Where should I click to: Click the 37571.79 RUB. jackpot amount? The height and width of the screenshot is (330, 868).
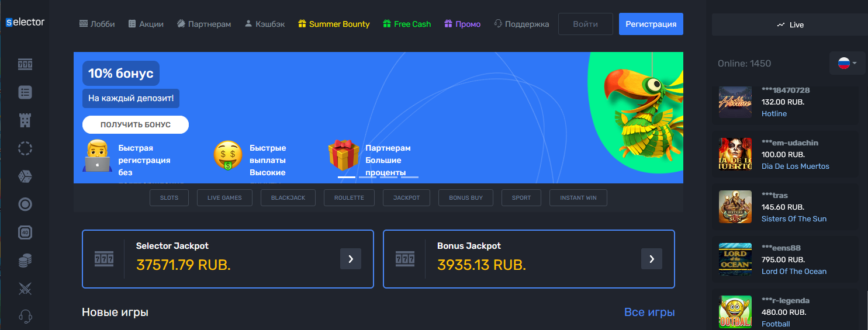(x=184, y=265)
